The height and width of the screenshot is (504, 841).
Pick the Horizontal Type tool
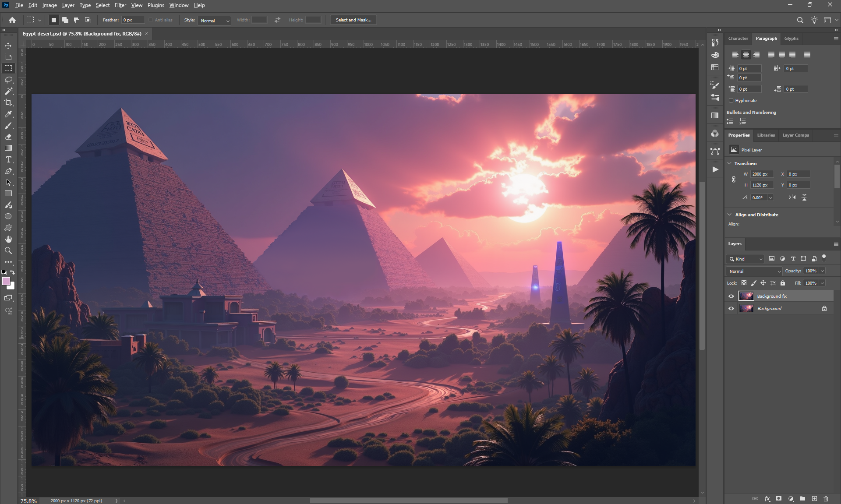tap(8, 160)
